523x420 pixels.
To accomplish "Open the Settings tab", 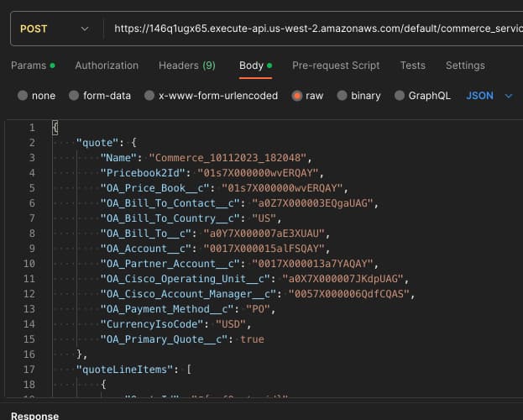I will pyautogui.click(x=465, y=66).
